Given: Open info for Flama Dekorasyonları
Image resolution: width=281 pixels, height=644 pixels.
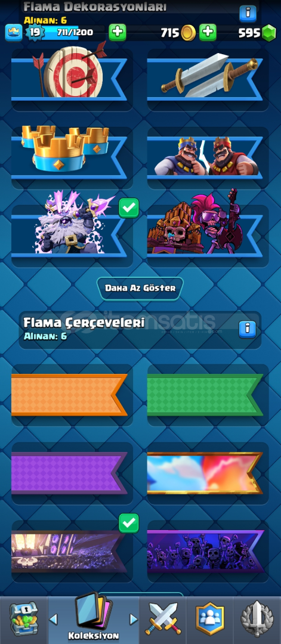Looking at the screenshot, I should tap(248, 14).
